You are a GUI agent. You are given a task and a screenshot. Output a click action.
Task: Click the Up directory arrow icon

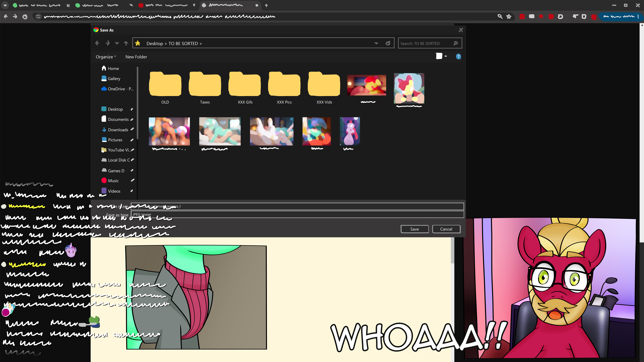pos(126,43)
